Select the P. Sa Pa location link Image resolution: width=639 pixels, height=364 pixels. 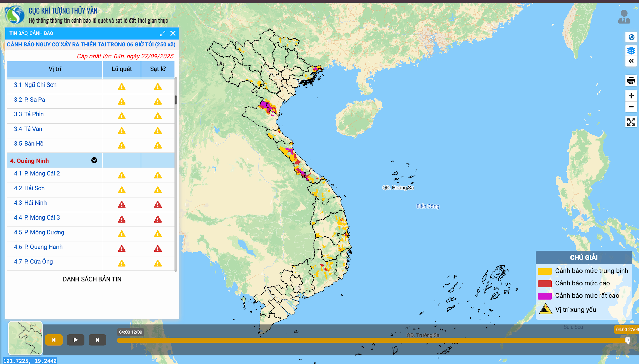click(x=35, y=100)
